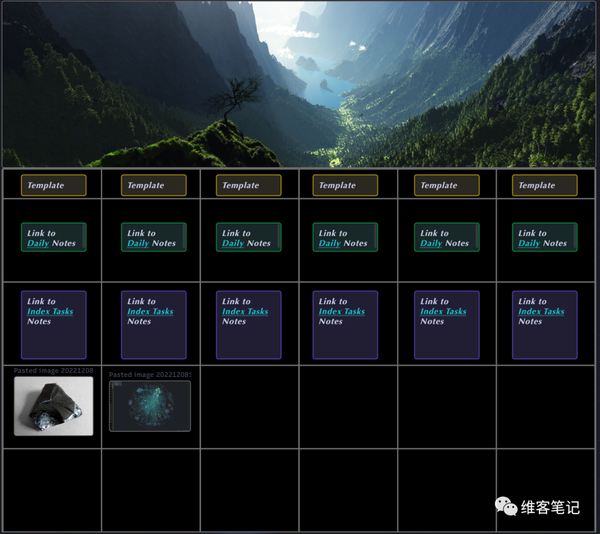
Task: Select the Template card in the fourth column
Action: point(345,185)
